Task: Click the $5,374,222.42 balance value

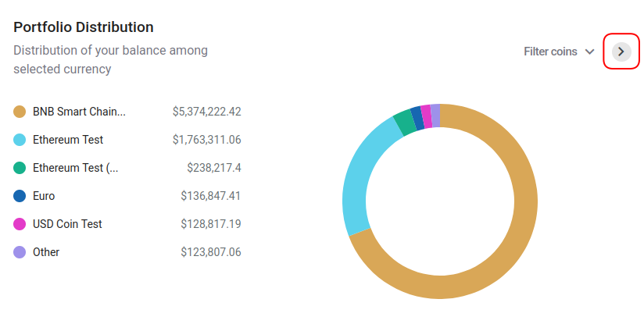Action: (x=206, y=112)
